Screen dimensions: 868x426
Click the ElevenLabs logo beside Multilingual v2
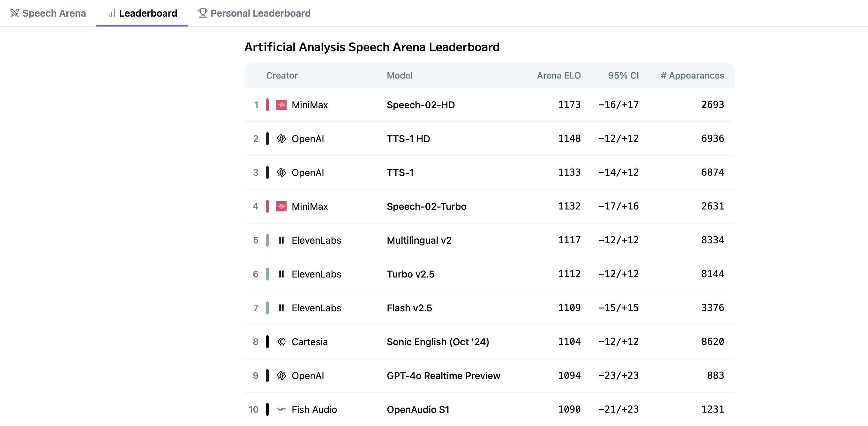(281, 240)
